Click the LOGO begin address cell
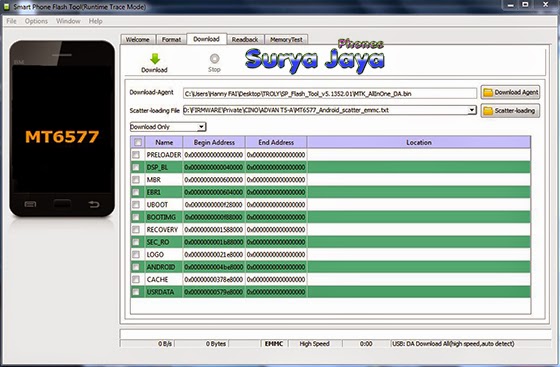 click(x=214, y=255)
